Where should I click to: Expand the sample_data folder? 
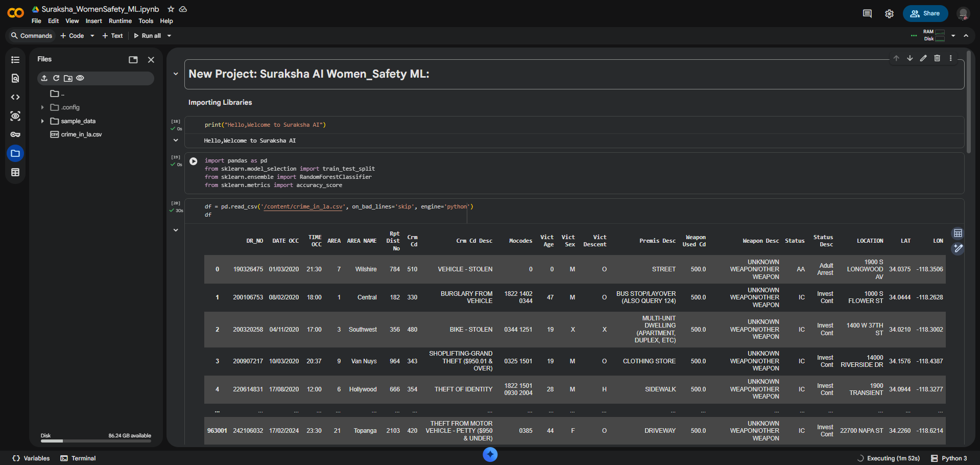tap(42, 121)
